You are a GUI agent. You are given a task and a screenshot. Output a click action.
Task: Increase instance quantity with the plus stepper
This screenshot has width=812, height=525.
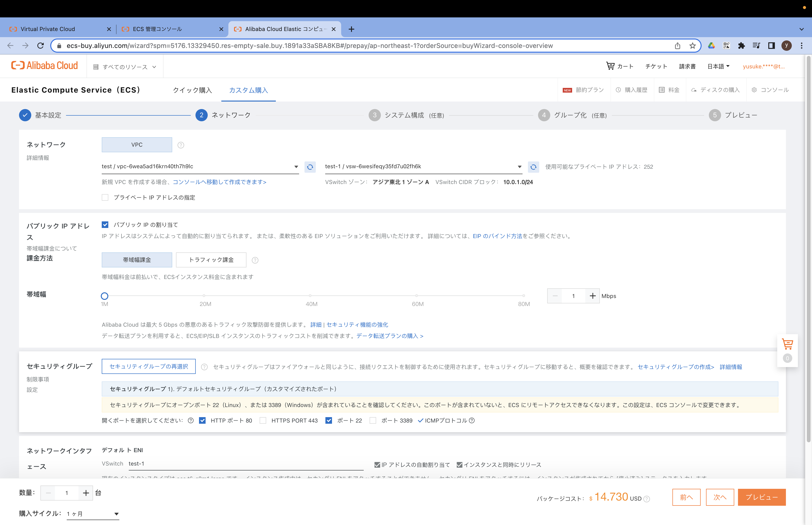coord(86,493)
